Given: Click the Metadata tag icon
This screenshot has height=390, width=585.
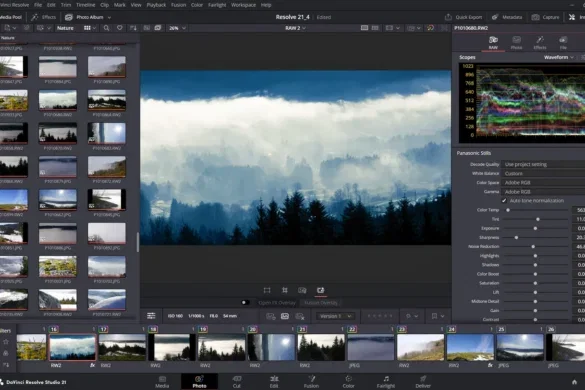Looking at the screenshot, I should tap(495, 17).
